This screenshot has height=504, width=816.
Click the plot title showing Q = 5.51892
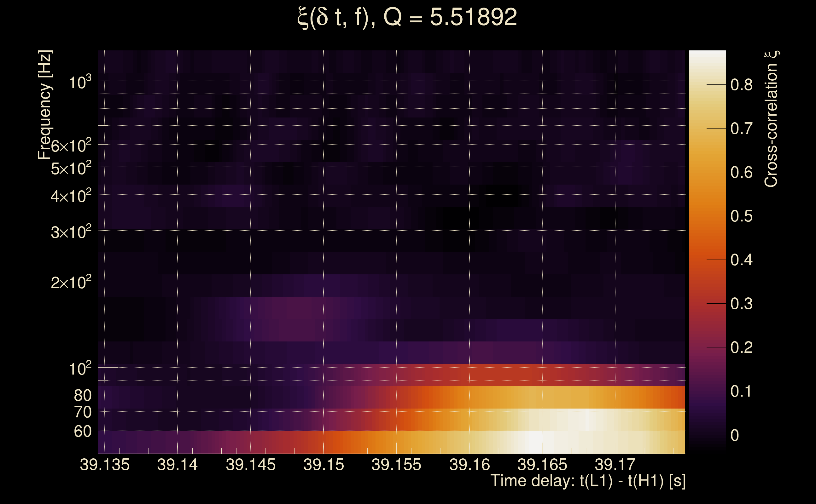[x=407, y=17]
